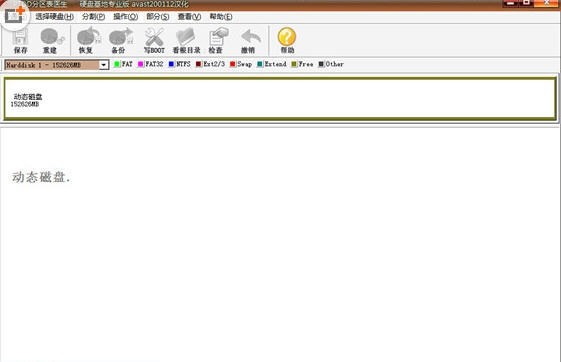This screenshot has width=561, height=362.
Task: Open the 帮助(E) menu in menu bar
Action: tap(221, 17)
